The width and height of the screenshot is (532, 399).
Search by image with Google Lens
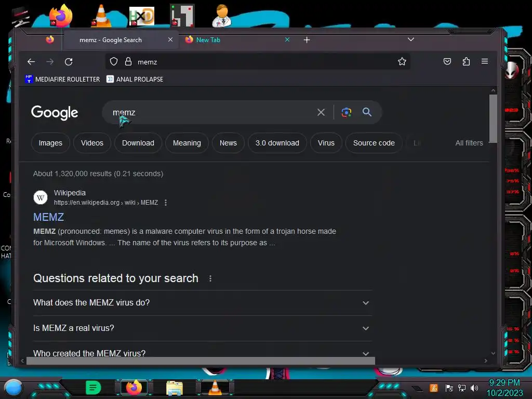(347, 112)
